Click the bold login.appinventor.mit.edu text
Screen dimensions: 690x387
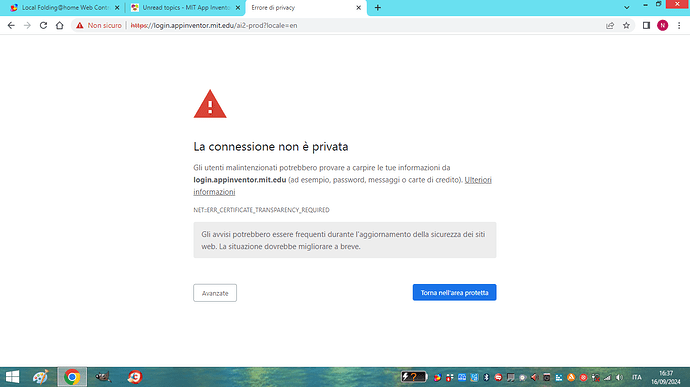pos(240,180)
